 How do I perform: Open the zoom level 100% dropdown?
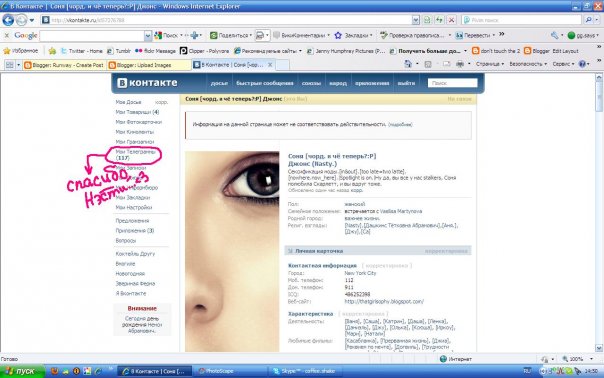point(577,359)
